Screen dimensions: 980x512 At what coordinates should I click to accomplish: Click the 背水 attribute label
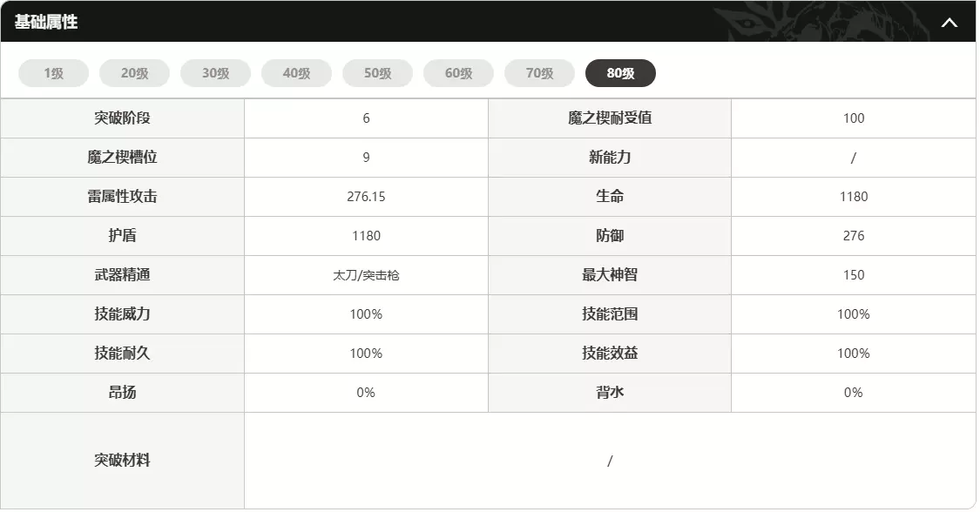tap(610, 393)
